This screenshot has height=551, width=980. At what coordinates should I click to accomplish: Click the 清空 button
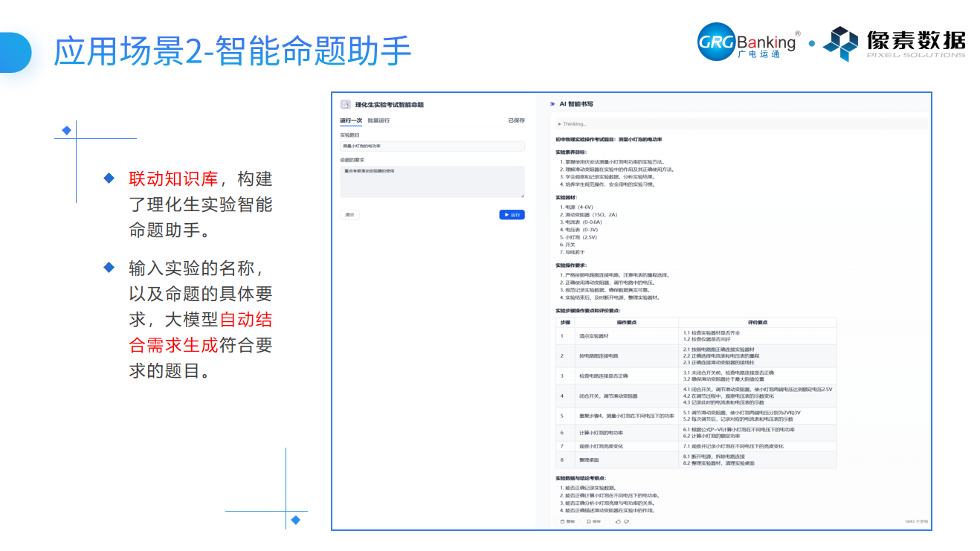[349, 215]
